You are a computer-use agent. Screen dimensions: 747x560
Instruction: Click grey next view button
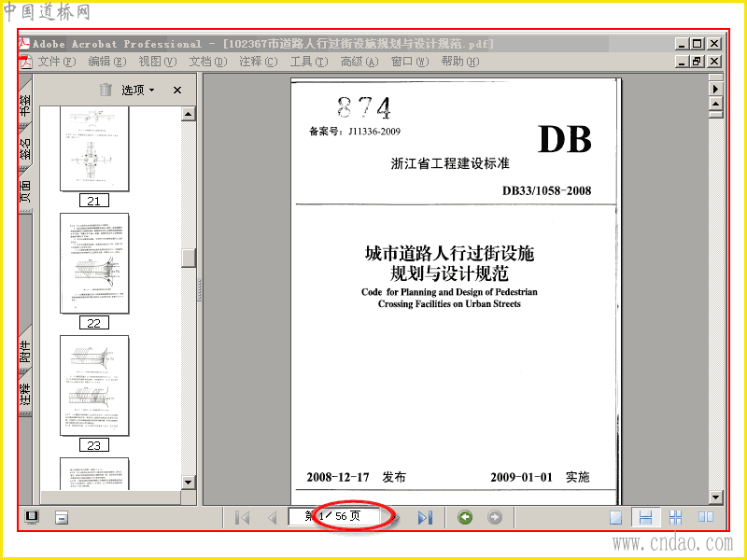click(495, 517)
